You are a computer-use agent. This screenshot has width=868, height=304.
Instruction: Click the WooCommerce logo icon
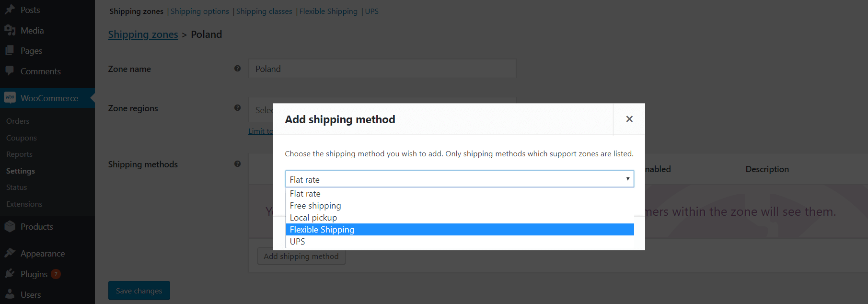10,98
